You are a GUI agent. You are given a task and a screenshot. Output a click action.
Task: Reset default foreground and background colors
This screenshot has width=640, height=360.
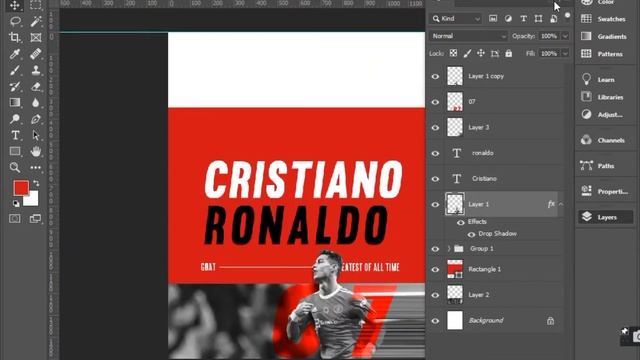point(16,203)
